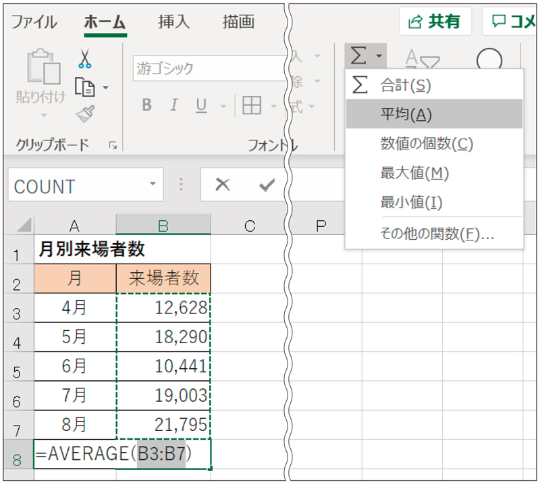Screen dimensions: 540x485
Task: Select the row 1 header
Action: click(19, 249)
